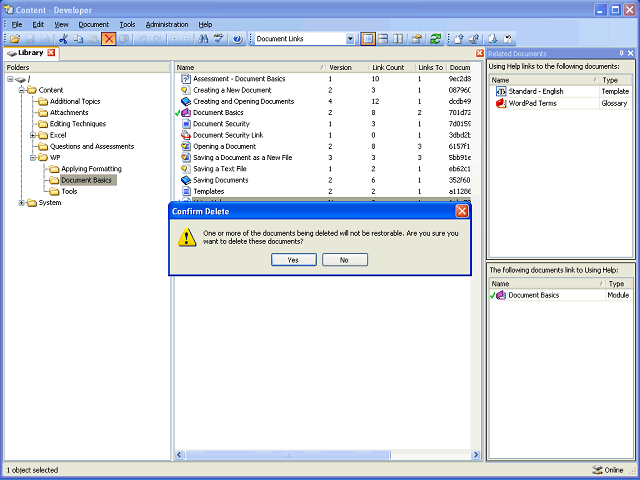Click the pin icon on Related Documents pane
Screen dimensions: 640x480
point(621,53)
